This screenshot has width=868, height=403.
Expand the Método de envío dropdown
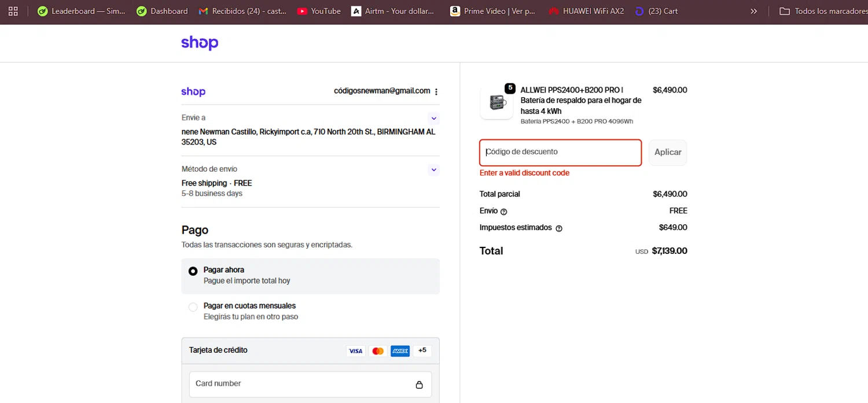[x=434, y=170]
